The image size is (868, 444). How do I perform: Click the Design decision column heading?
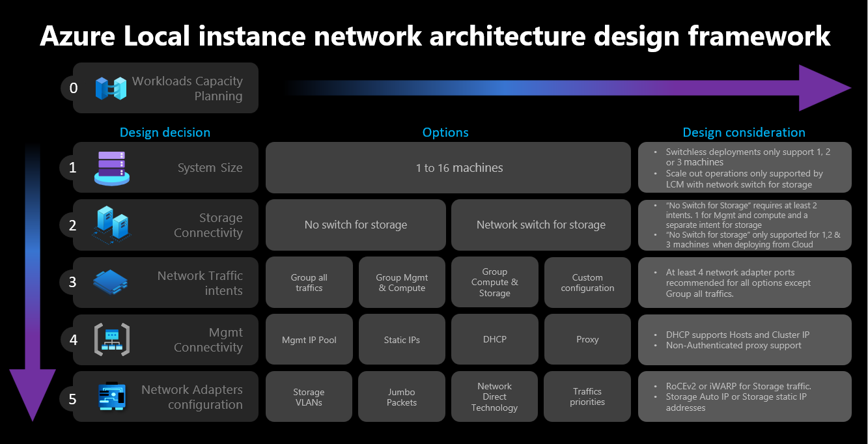point(165,132)
